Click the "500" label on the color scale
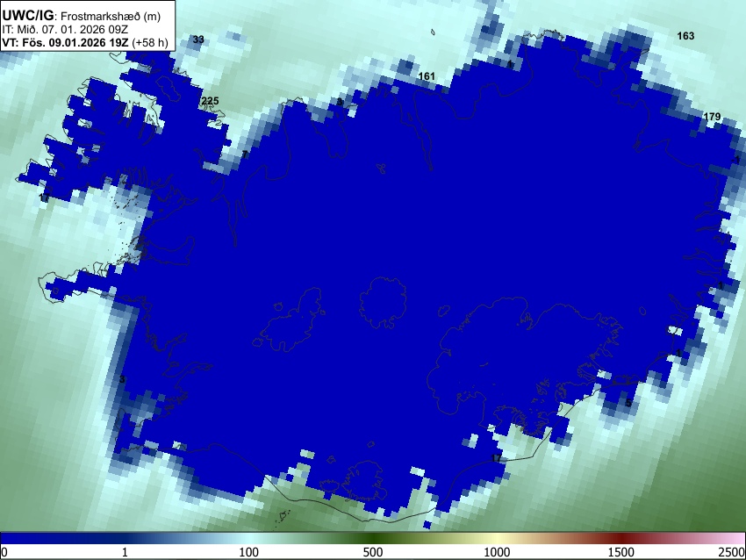The image size is (746, 560). tap(372, 552)
